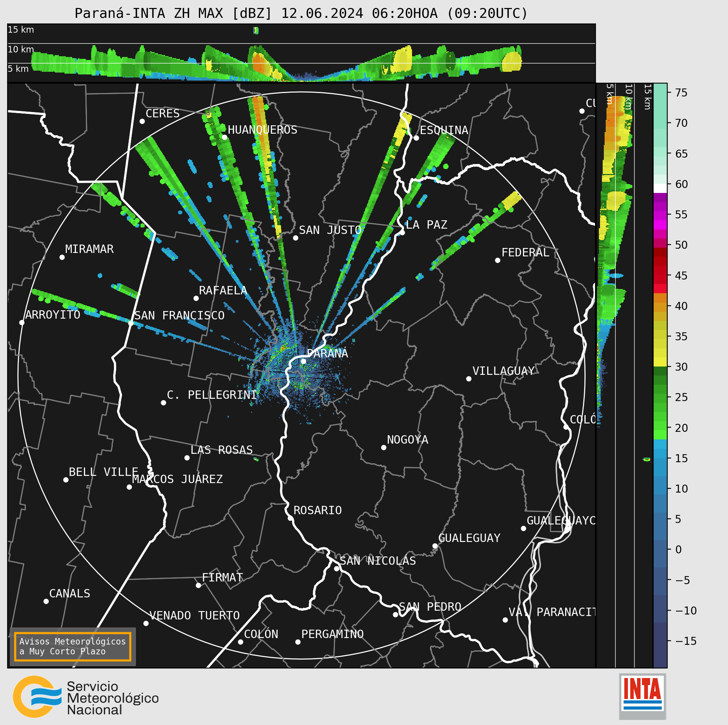The image size is (728, 725).
Task: Click the SAN JUSTO city label
Action: click(330, 230)
